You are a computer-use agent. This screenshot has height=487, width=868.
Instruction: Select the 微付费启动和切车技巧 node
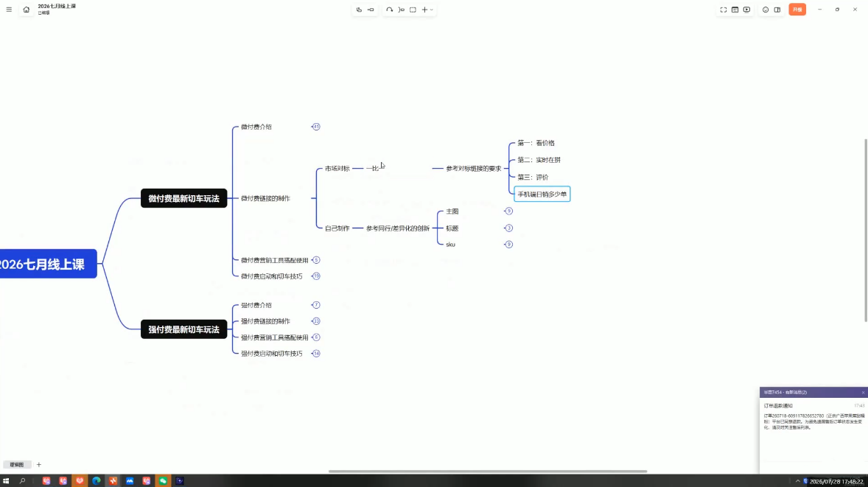(x=271, y=276)
